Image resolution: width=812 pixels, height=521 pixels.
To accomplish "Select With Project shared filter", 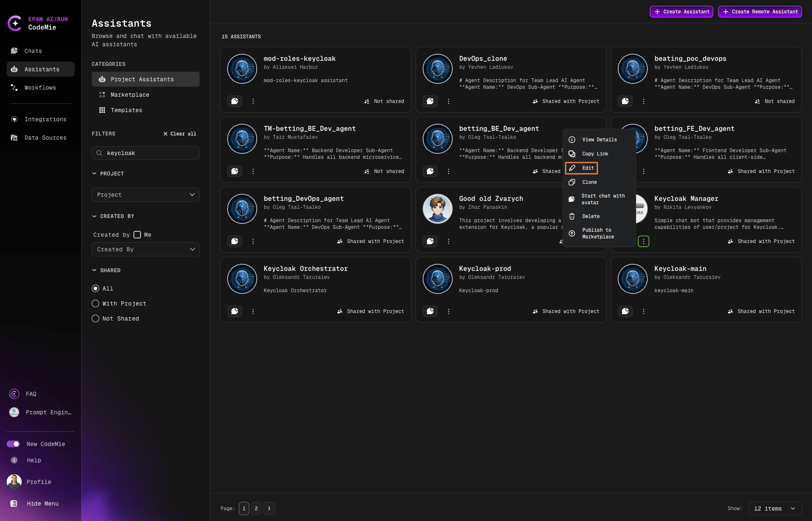I will [95, 303].
